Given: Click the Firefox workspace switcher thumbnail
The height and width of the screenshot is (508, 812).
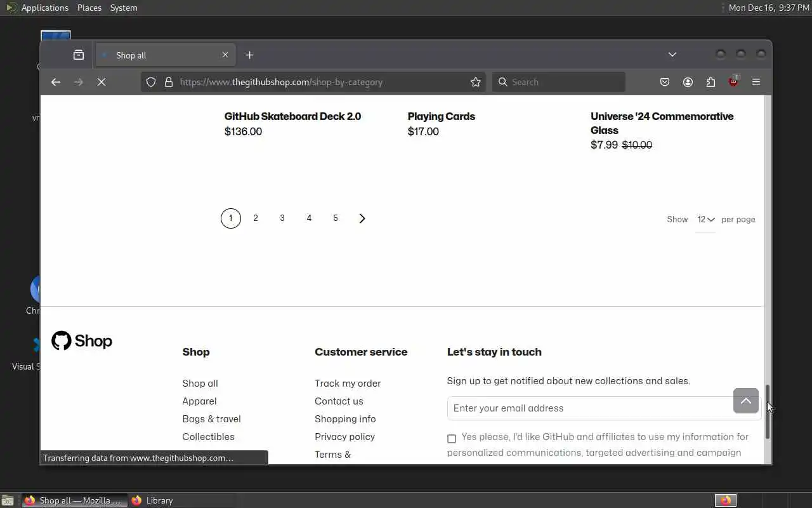Looking at the screenshot, I should (x=726, y=500).
